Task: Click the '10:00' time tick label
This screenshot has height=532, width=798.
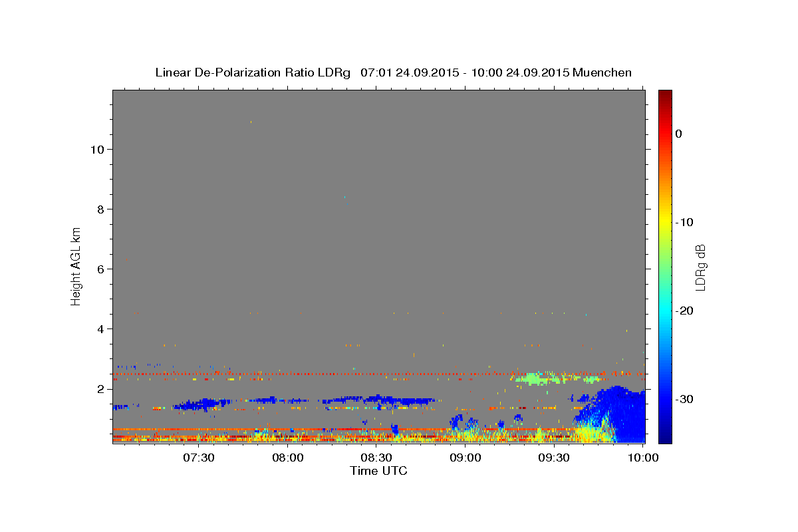Action: click(644, 458)
